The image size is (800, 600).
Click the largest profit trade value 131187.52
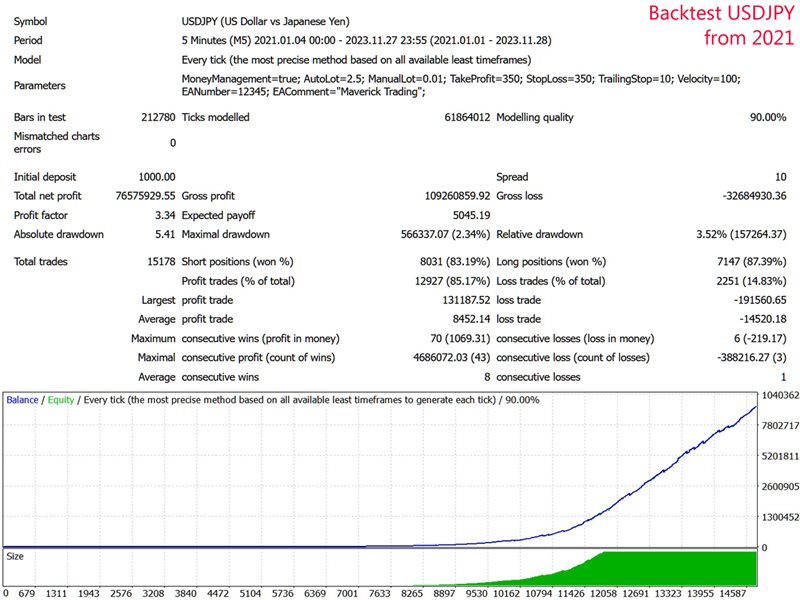[466, 301]
